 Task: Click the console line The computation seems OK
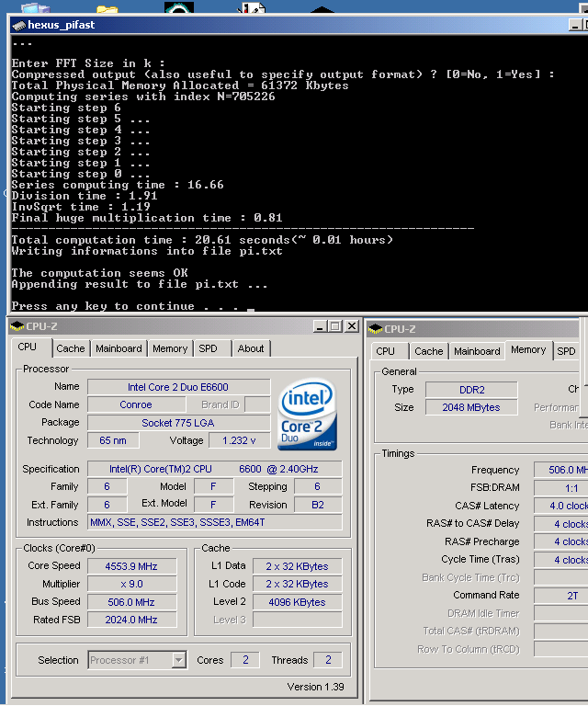100,273
